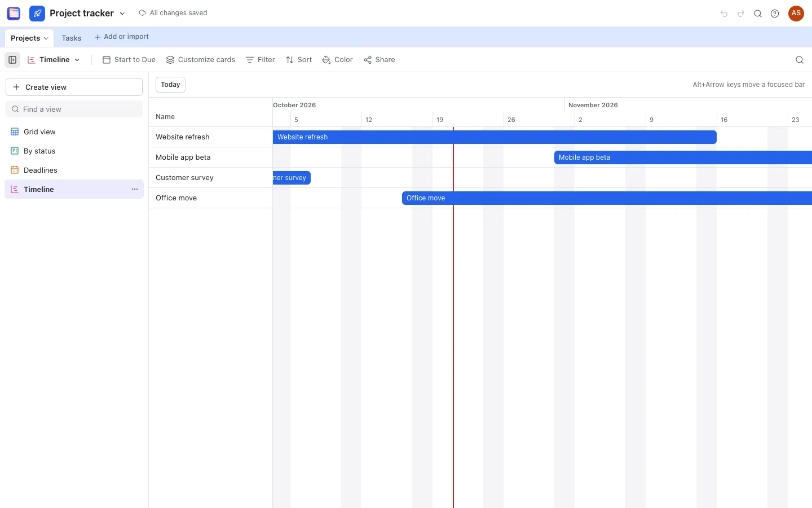Open the Sort menu
This screenshot has width=812, height=508.
299,60
